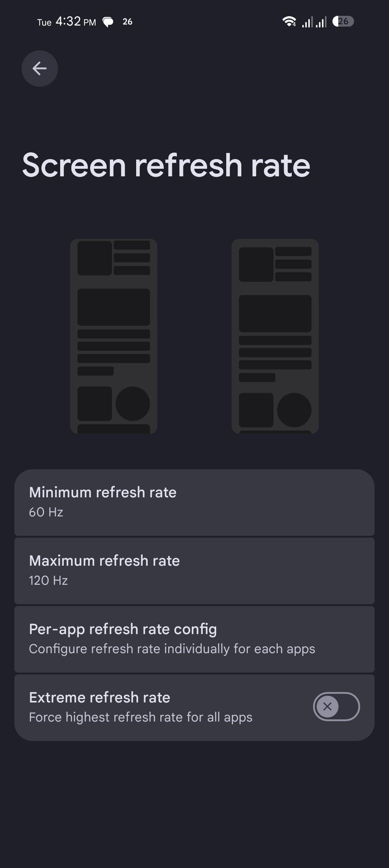Open the Minimum refresh rate selector
Viewport: 389px width, 868px height.
pyautogui.click(x=194, y=502)
